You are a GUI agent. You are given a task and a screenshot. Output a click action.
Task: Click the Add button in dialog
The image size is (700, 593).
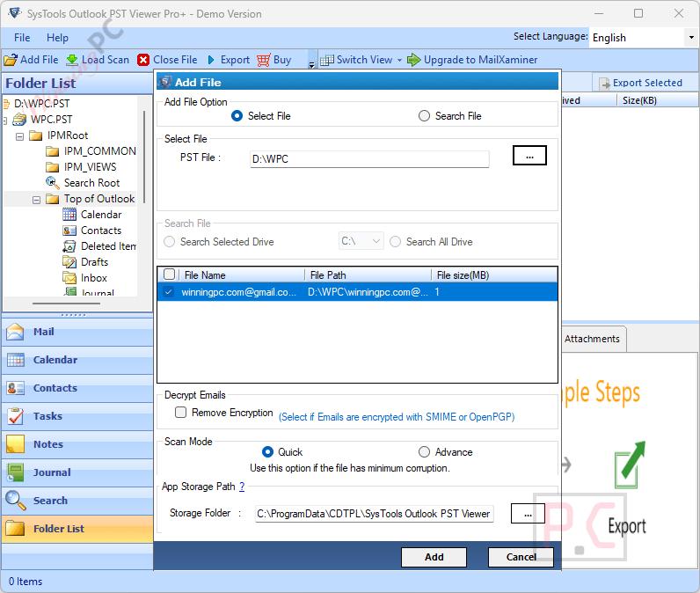click(x=434, y=557)
